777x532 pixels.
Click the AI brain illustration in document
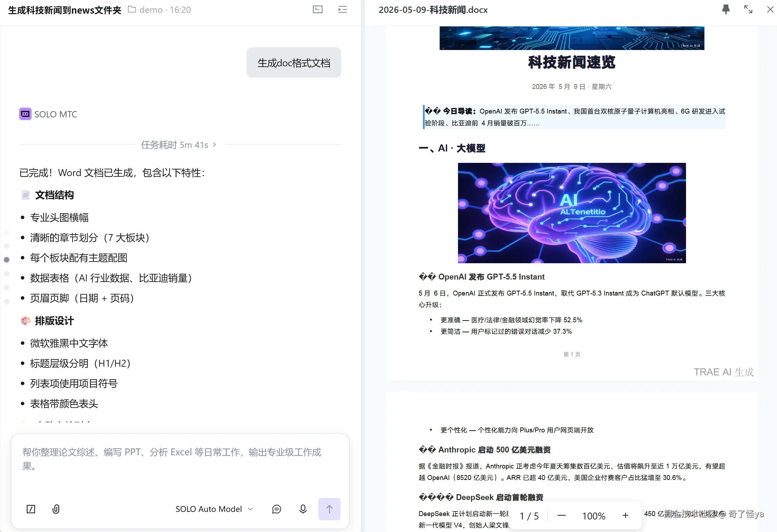[572, 213]
